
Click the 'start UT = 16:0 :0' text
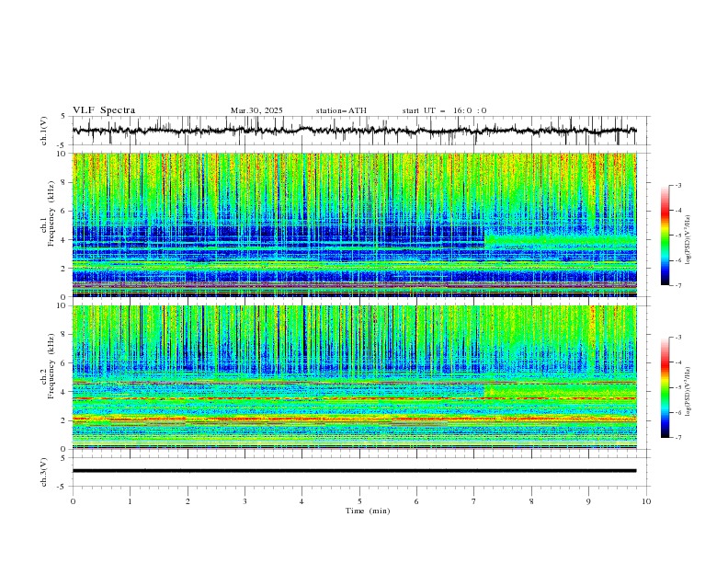point(444,110)
